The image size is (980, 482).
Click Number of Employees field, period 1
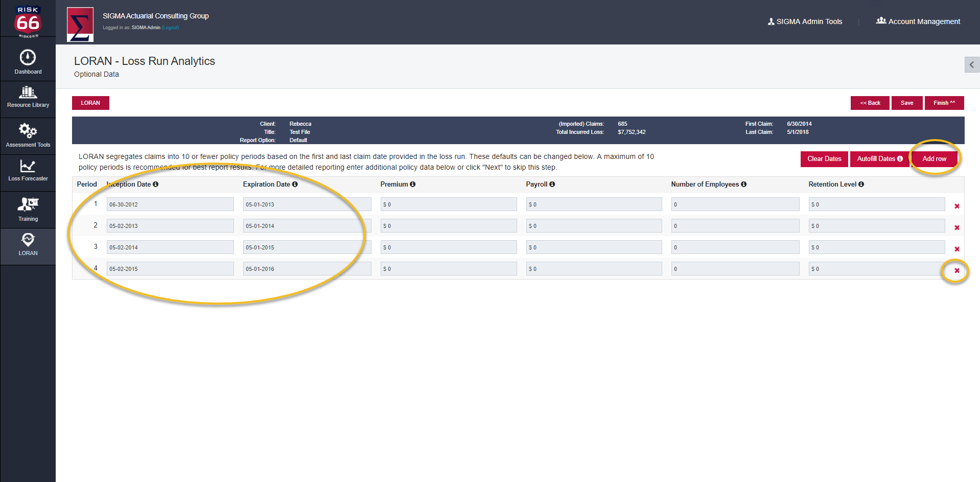pyautogui.click(x=735, y=204)
